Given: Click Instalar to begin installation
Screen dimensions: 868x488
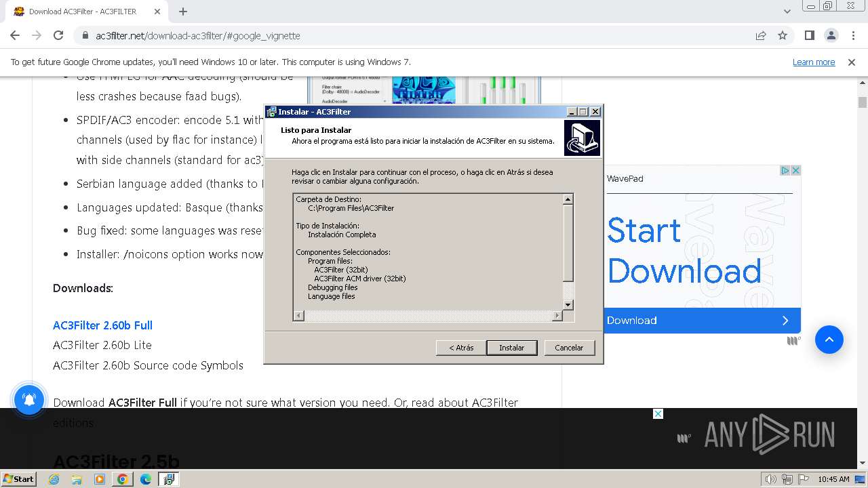Looking at the screenshot, I should point(512,348).
